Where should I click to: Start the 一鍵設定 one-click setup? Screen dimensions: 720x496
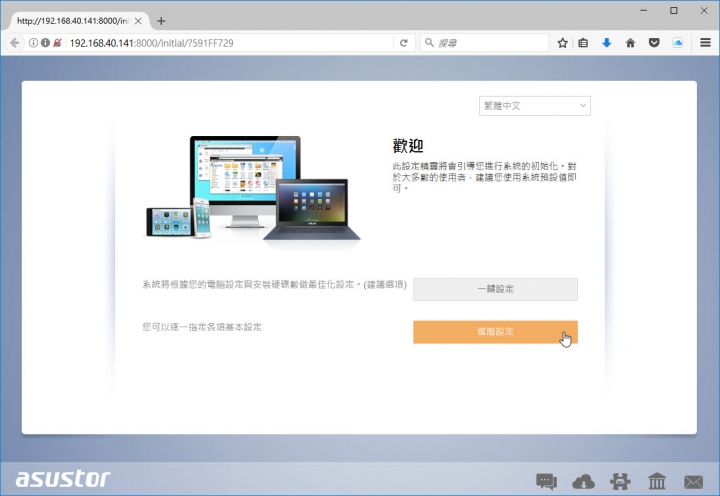[x=495, y=289]
